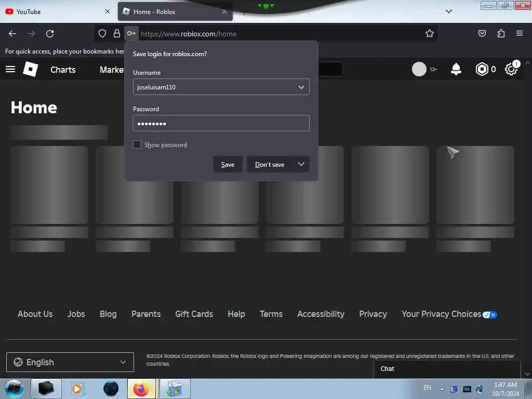Open the Privacy footer link

[373, 314]
